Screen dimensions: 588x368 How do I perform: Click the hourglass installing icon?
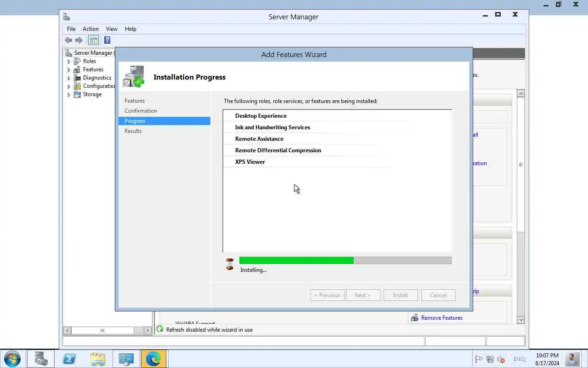(230, 264)
